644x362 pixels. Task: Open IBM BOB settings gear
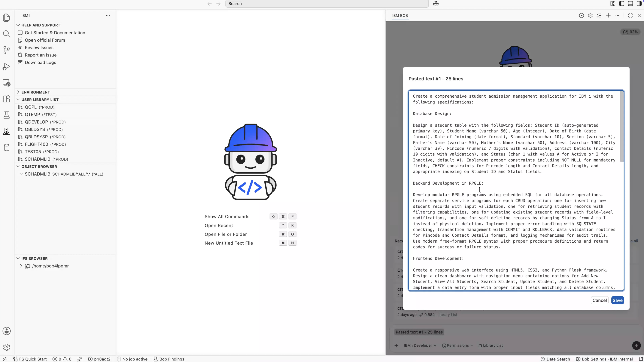590,16
